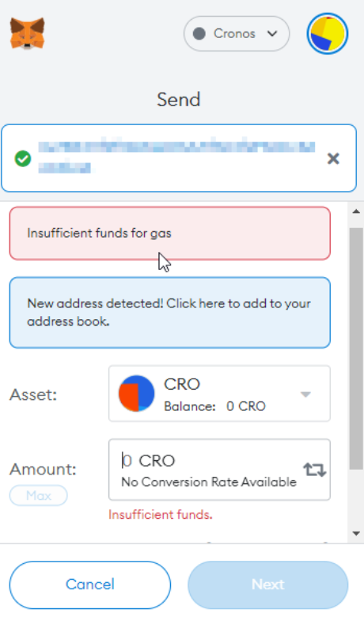Click the scrollbar up arrow

tap(356, 211)
